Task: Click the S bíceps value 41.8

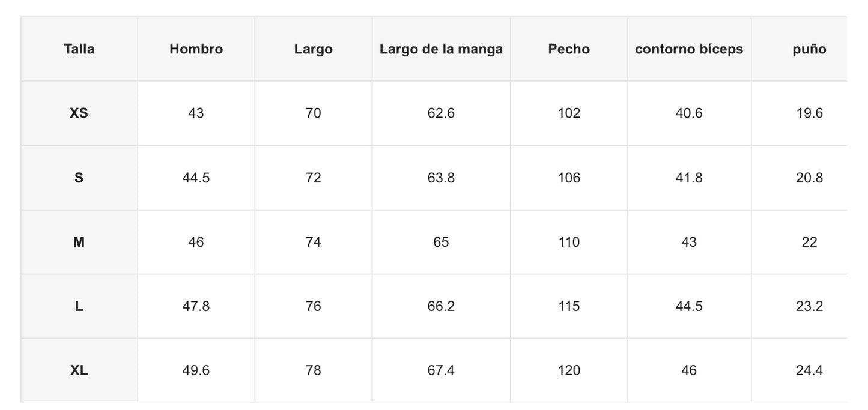Action: 689,178
